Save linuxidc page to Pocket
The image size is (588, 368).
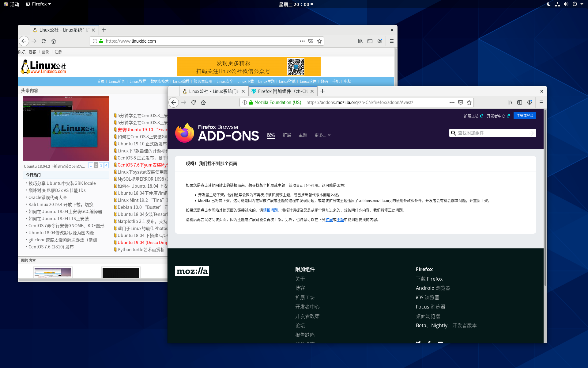(x=311, y=41)
